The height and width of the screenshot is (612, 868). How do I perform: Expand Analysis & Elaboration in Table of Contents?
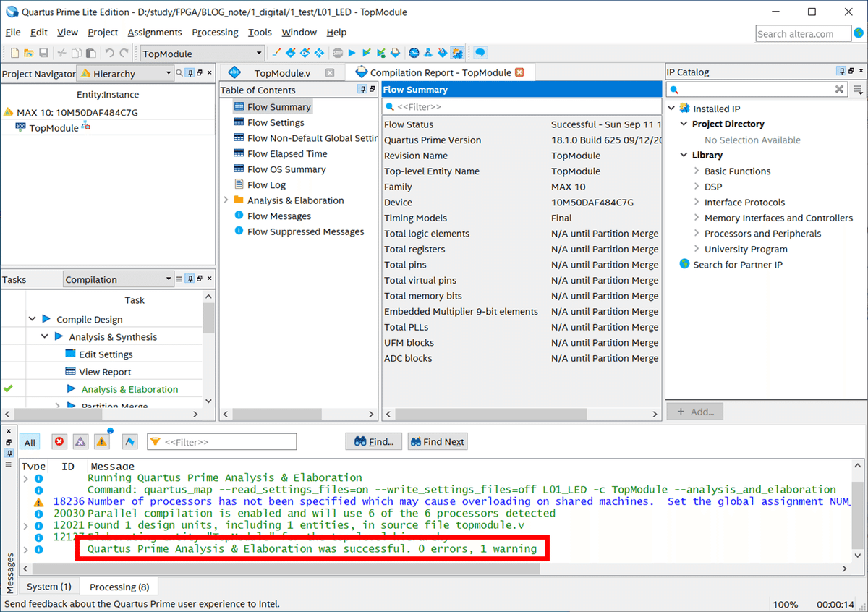click(x=226, y=200)
